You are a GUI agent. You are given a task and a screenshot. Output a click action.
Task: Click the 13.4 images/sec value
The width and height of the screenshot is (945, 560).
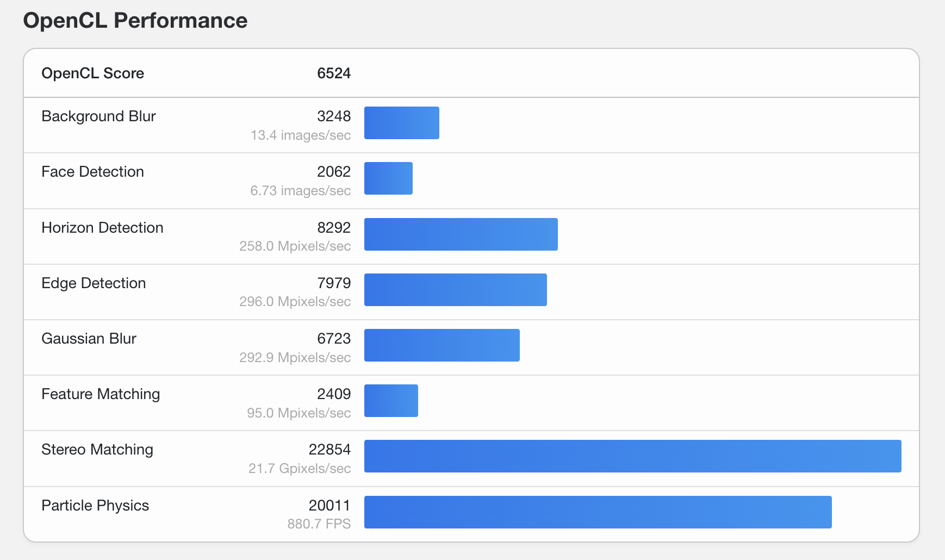pyautogui.click(x=301, y=135)
